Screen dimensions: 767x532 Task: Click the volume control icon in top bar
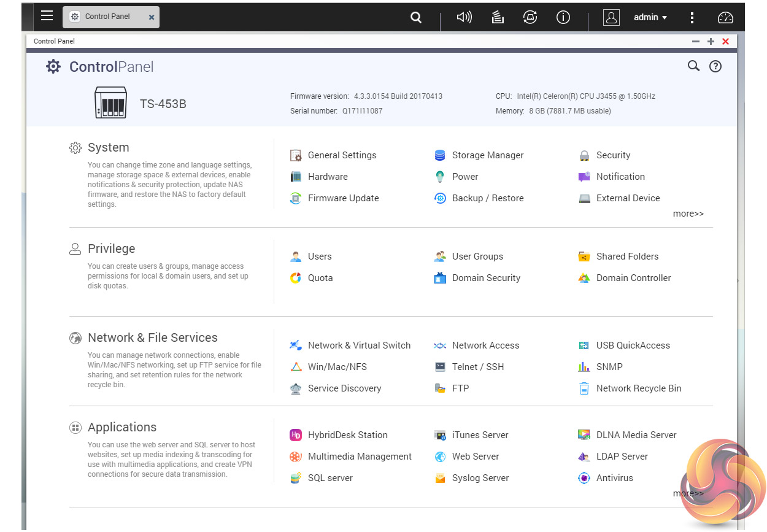coord(464,17)
